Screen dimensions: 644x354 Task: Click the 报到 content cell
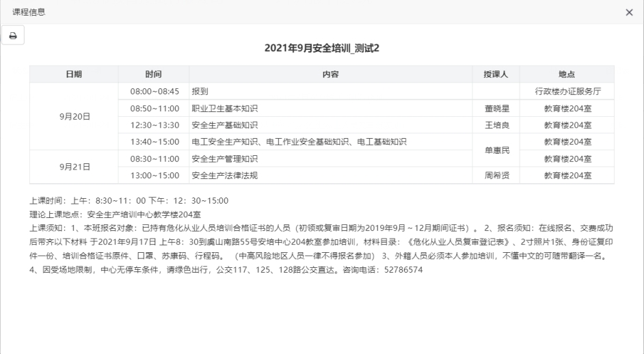coord(200,91)
